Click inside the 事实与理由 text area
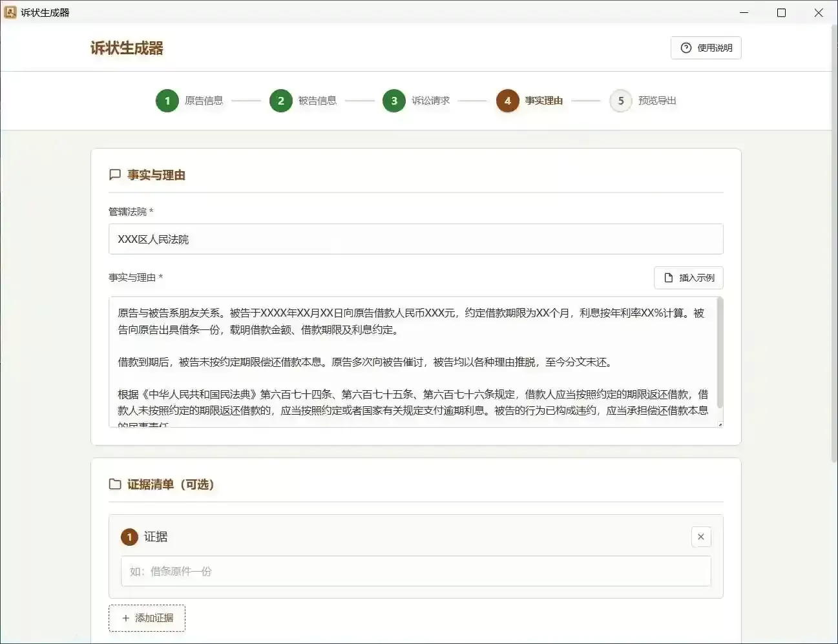838x644 pixels. point(415,362)
